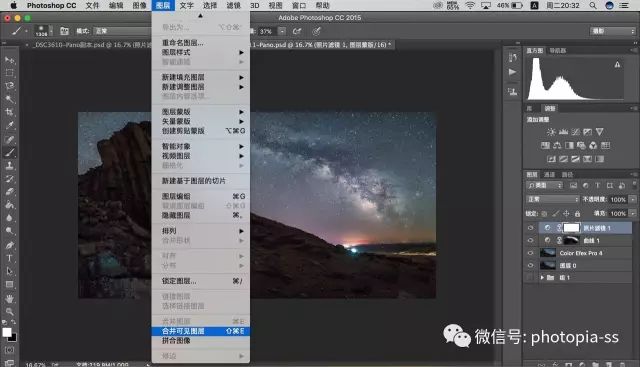
Task: Show the 组 1 group
Action: coord(530,278)
